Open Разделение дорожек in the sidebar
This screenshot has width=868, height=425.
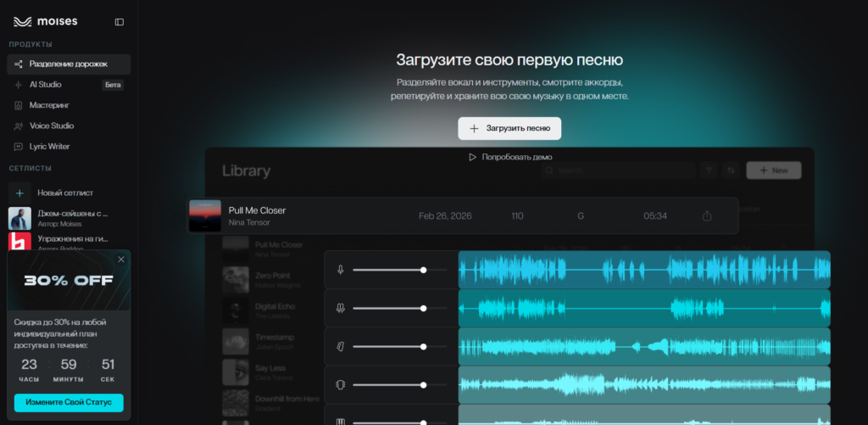coord(69,64)
